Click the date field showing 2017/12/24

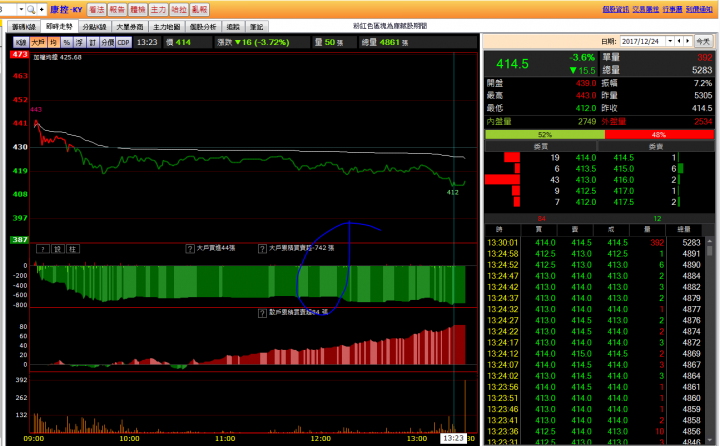642,41
